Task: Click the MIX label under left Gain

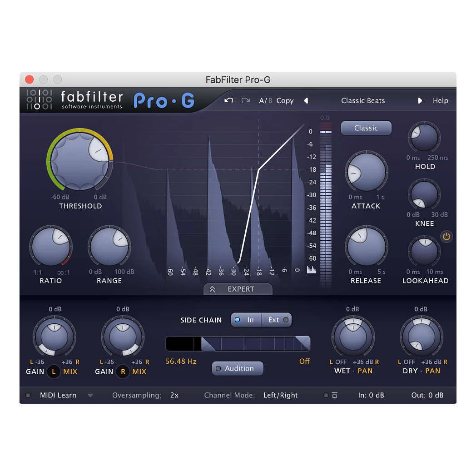Action: (x=70, y=371)
